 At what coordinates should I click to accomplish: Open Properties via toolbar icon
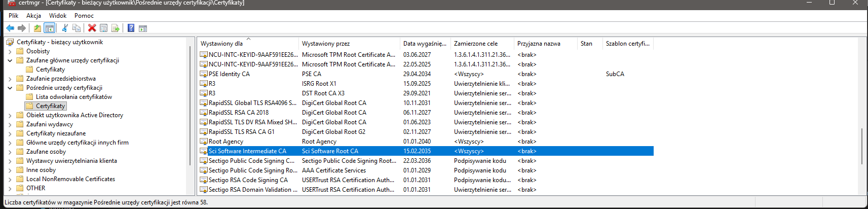tap(103, 28)
